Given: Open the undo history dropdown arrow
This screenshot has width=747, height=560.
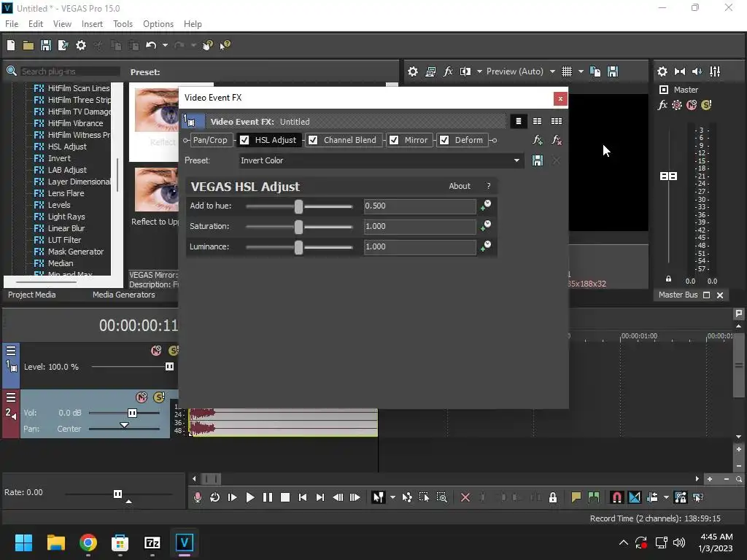Looking at the screenshot, I should [x=165, y=45].
